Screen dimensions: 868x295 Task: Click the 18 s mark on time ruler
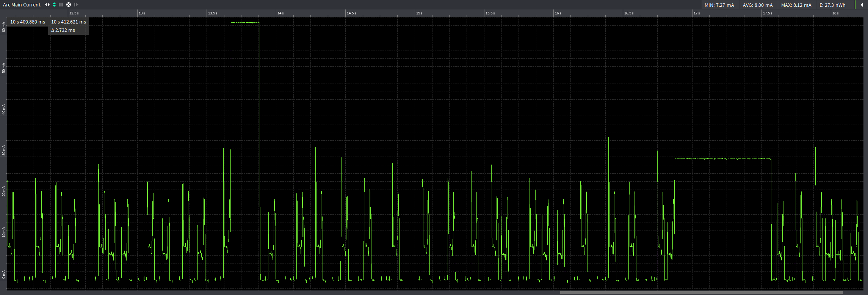pos(835,13)
